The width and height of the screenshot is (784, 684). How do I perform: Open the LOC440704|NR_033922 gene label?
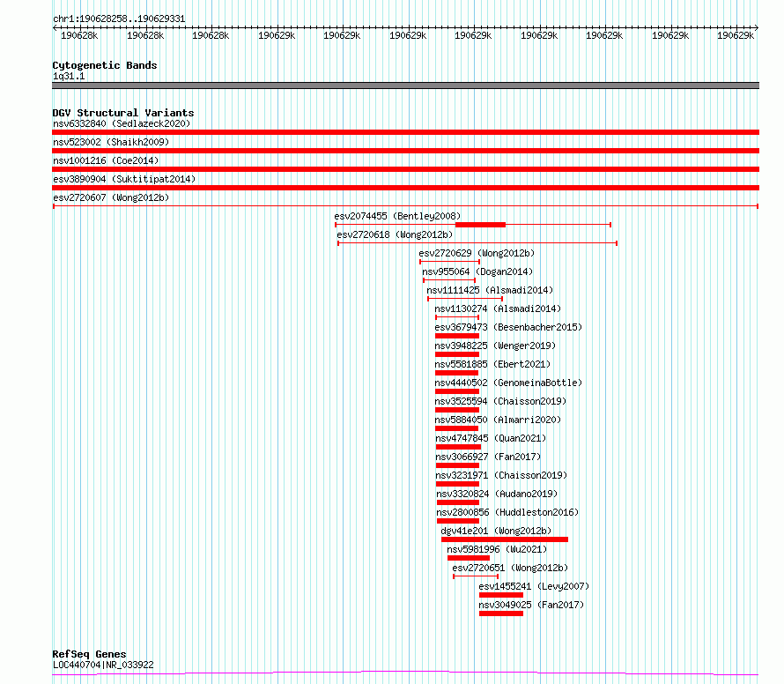pos(103,665)
